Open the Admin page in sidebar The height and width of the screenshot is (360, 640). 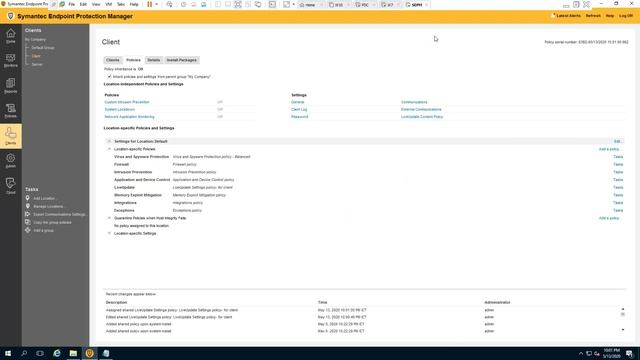(11, 161)
